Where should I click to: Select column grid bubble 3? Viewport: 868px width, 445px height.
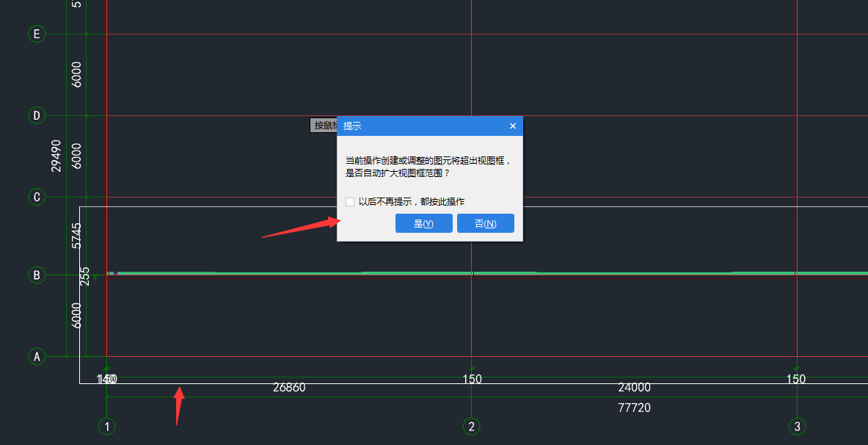pyautogui.click(x=796, y=426)
